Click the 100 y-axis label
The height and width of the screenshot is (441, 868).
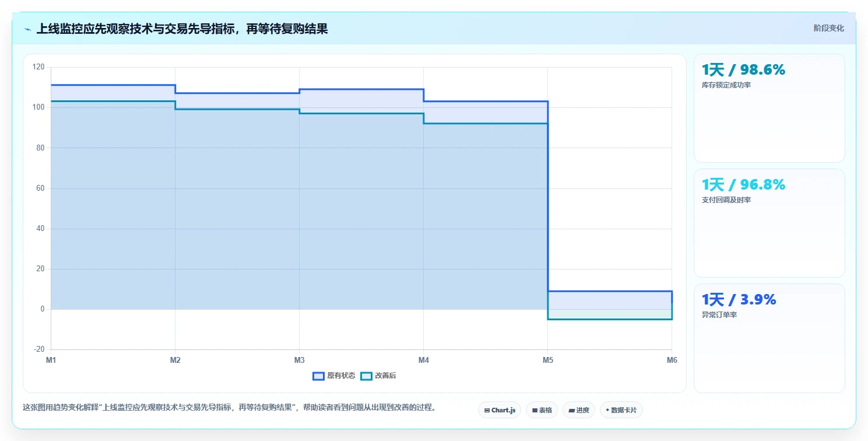coord(38,107)
